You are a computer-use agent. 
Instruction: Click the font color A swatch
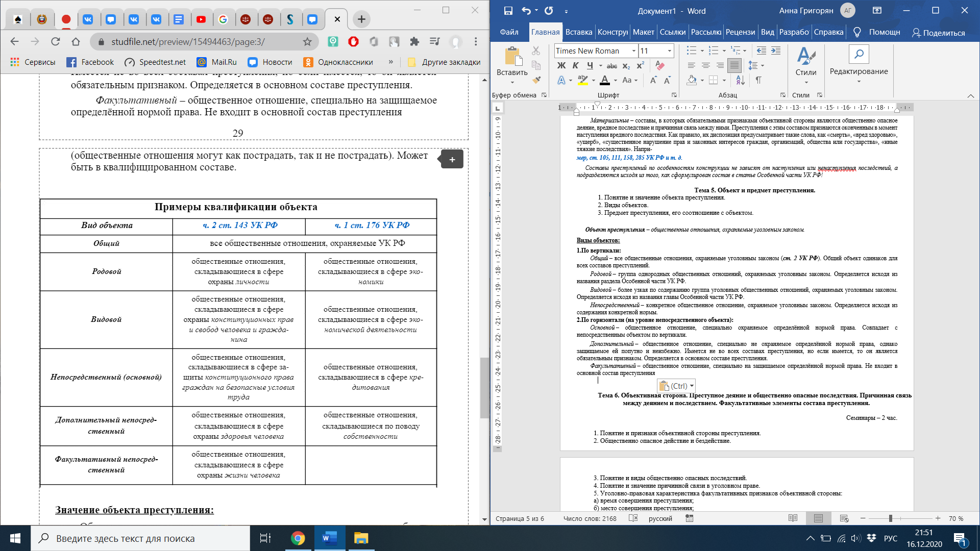[605, 80]
